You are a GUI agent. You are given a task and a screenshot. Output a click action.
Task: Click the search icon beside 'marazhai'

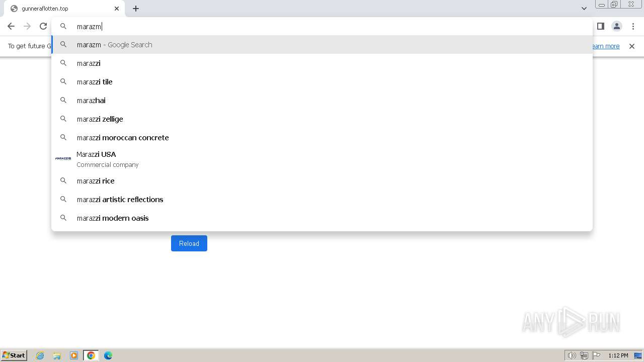point(63,100)
